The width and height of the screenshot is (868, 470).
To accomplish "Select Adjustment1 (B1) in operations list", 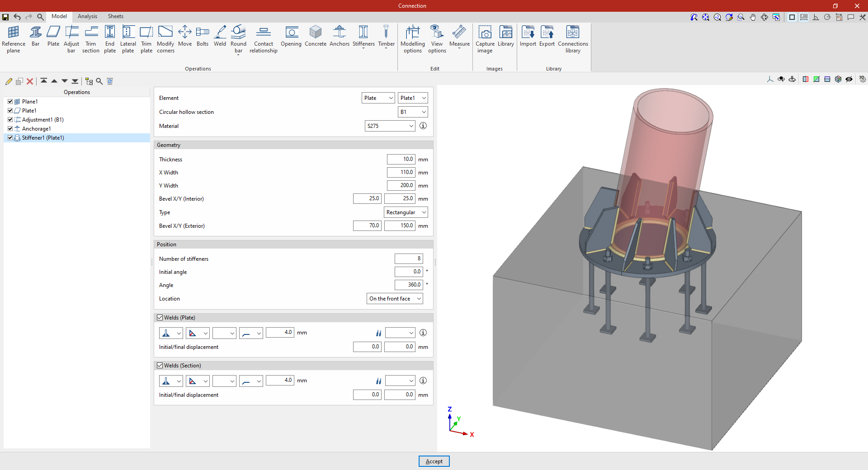I will pos(42,120).
